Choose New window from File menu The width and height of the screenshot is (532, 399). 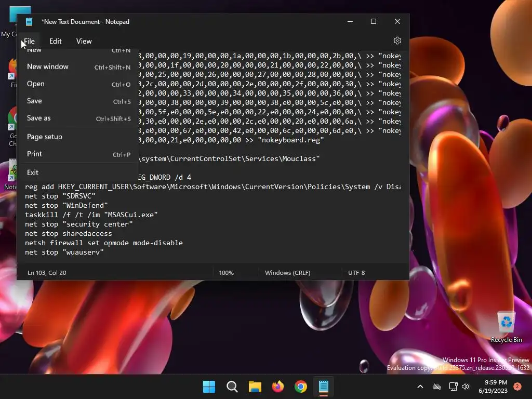79,67
